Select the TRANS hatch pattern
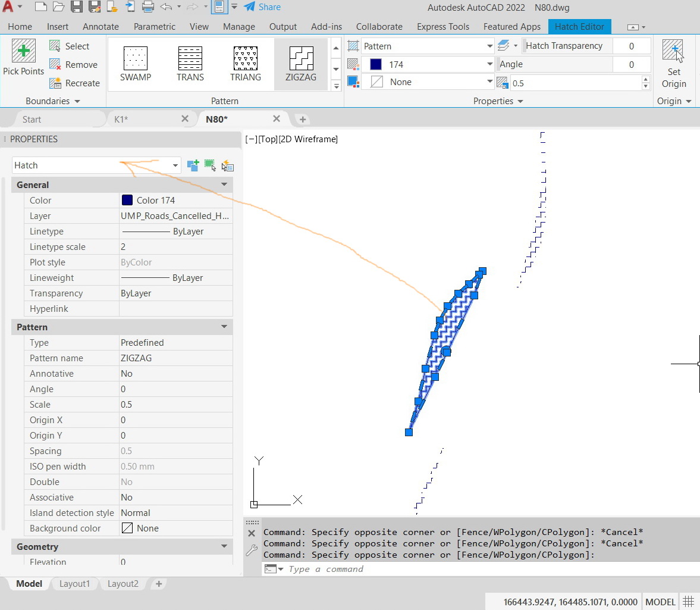 (x=190, y=62)
